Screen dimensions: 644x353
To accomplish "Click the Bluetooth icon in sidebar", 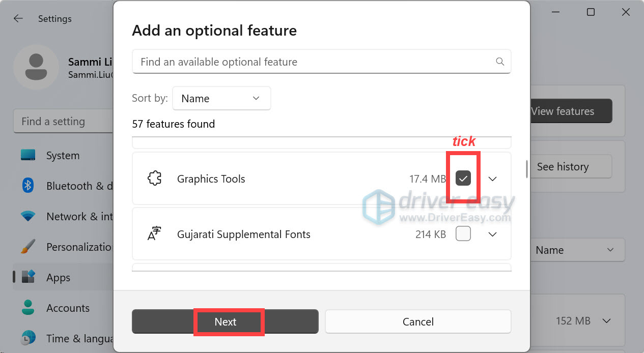I will tap(28, 186).
